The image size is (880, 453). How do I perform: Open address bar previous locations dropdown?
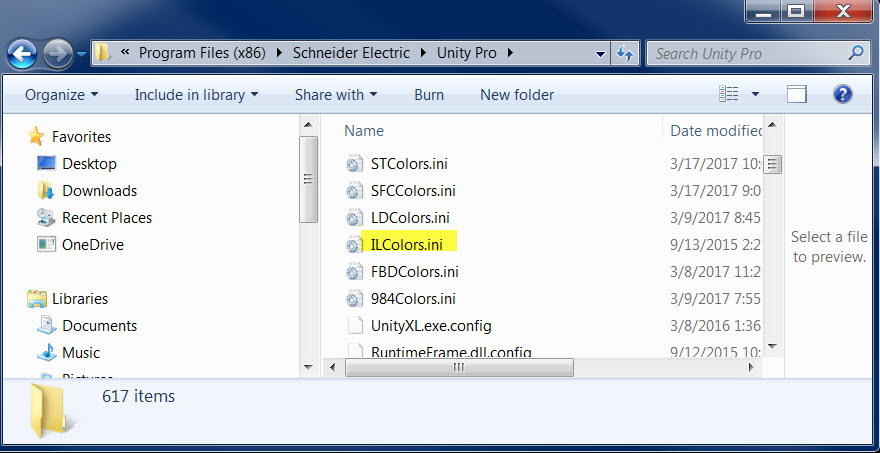[600, 54]
